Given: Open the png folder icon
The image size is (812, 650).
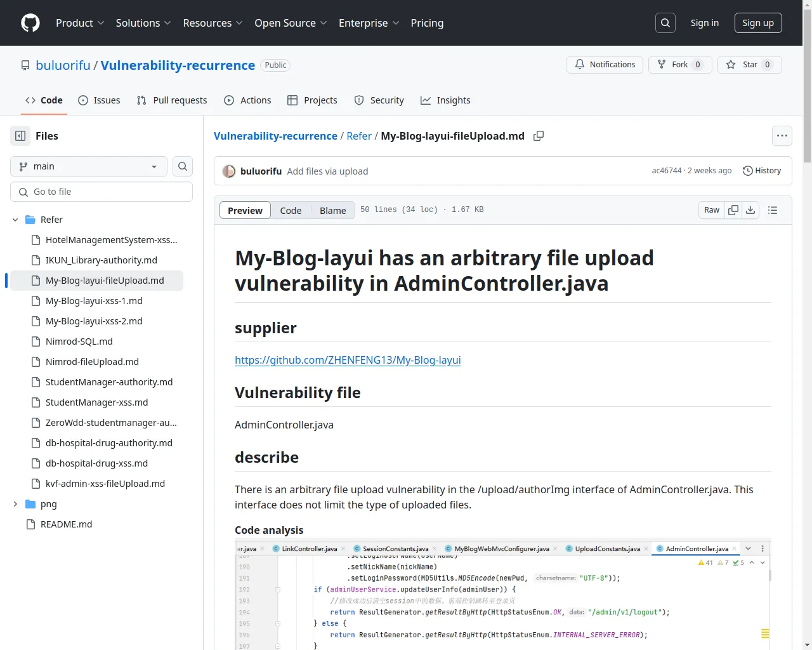Looking at the screenshot, I should pyautogui.click(x=30, y=504).
